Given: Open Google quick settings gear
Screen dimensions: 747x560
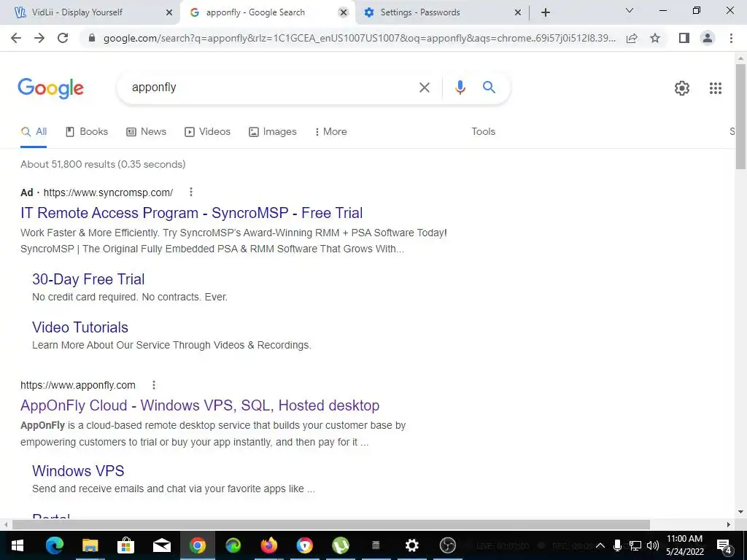Looking at the screenshot, I should point(682,88).
